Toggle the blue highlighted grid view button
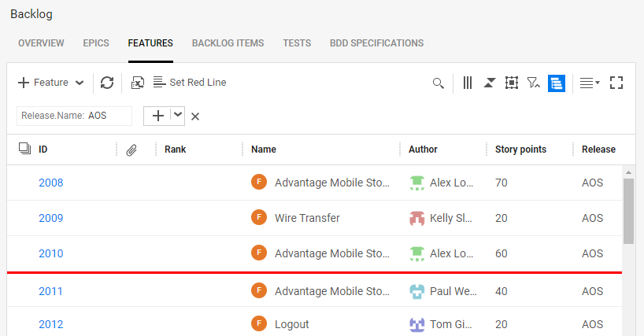The width and height of the screenshot is (644, 336). click(557, 83)
